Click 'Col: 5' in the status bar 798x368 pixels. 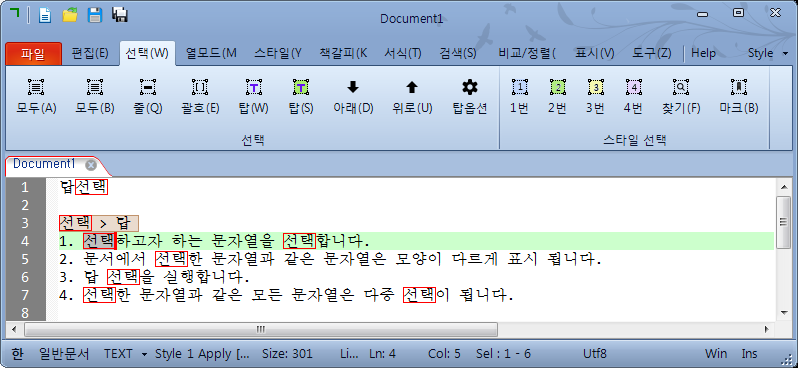pos(444,353)
